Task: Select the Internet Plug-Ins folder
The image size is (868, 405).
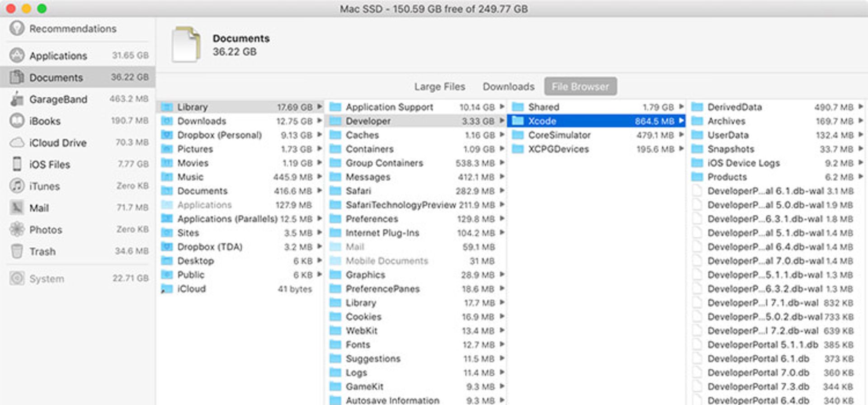Action: click(x=415, y=233)
